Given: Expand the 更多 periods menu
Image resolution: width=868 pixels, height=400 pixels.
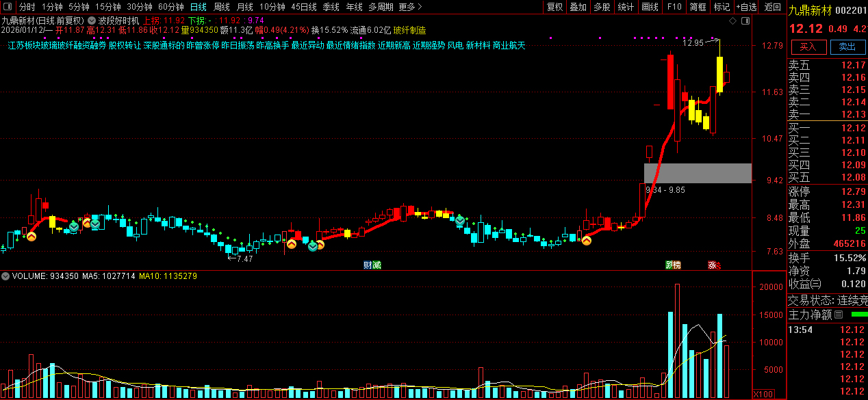Looking at the screenshot, I should [x=410, y=7].
